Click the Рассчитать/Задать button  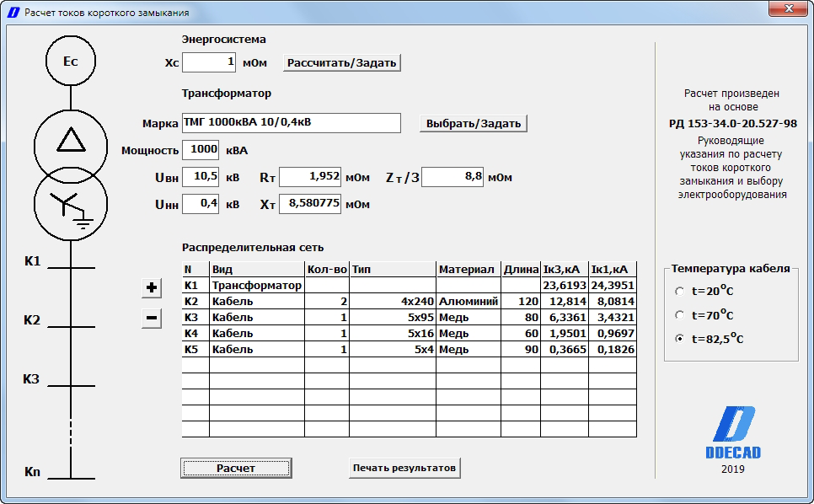[341, 63]
